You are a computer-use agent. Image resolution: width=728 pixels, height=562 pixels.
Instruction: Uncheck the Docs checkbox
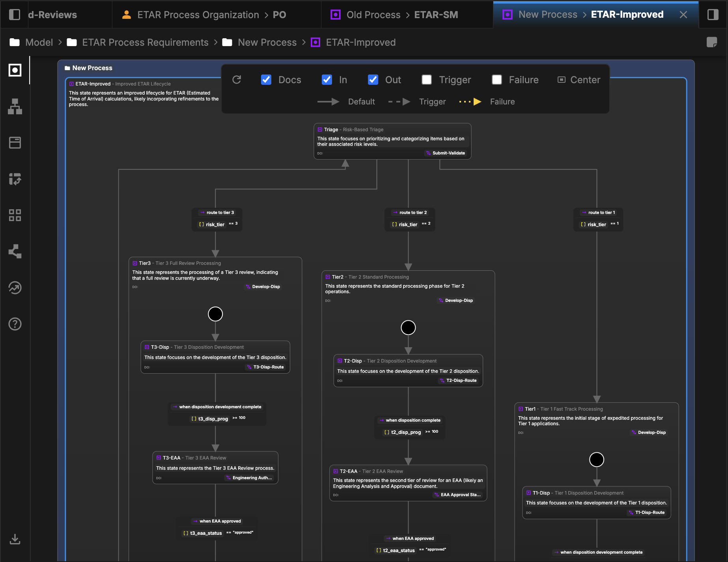[x=266, y=80]
